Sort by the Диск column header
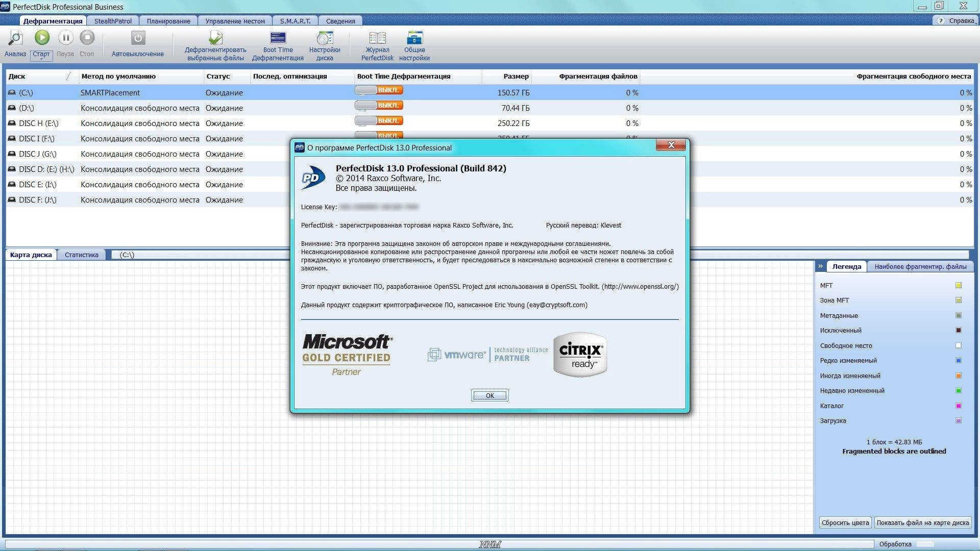The image size is (980, 551). click(42, 76)
